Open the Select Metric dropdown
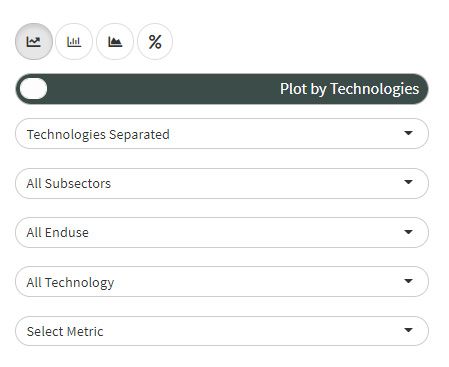Viewport: 449px width, 367px height. (222, 331)
